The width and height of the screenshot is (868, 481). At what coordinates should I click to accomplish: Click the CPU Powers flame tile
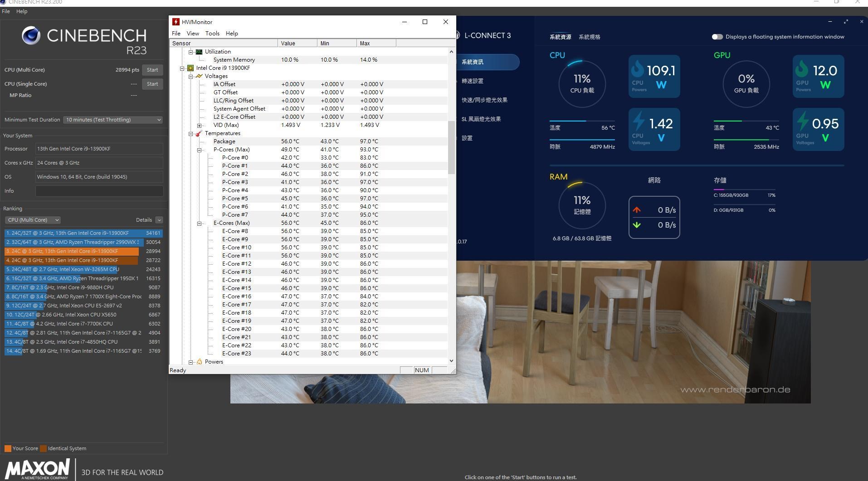[654, 76]
